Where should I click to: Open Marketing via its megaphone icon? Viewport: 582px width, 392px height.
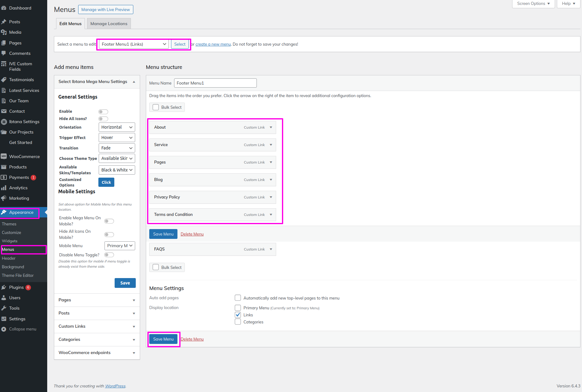point(4,198)
